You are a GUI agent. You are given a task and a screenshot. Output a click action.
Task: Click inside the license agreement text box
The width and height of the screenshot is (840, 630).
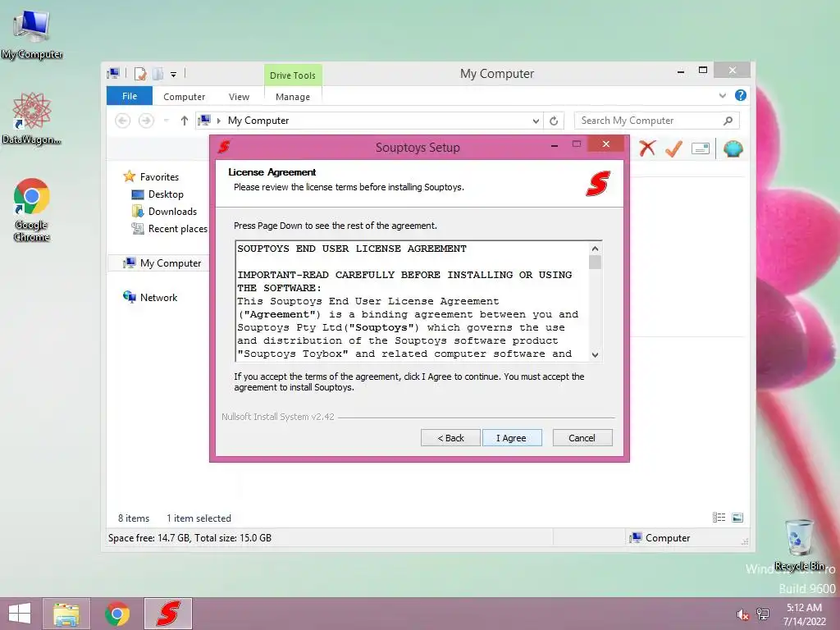pyautogui.click(x=412, y=301)
